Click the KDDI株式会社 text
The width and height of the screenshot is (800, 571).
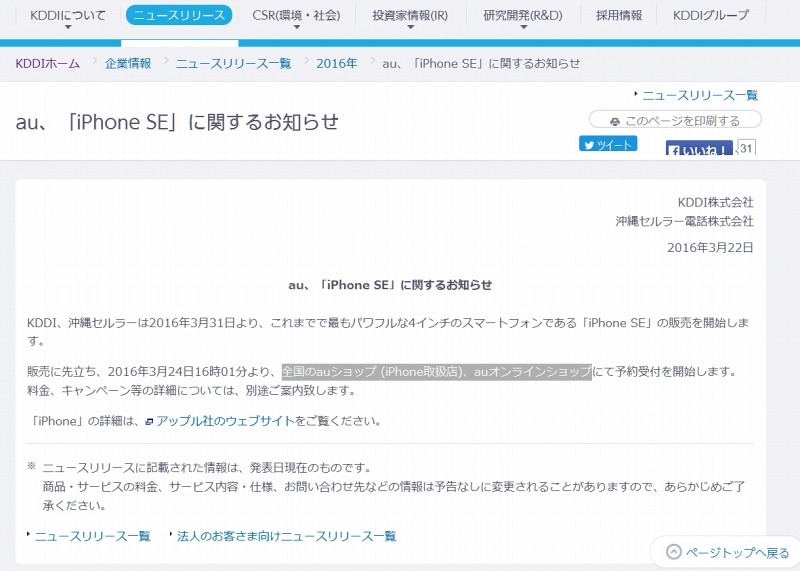click(715, 203)
